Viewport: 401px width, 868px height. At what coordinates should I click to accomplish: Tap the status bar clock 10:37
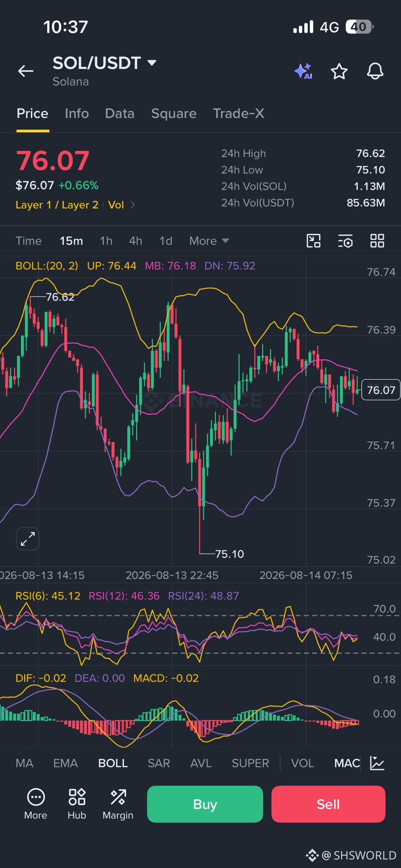(x=66, y=27)
